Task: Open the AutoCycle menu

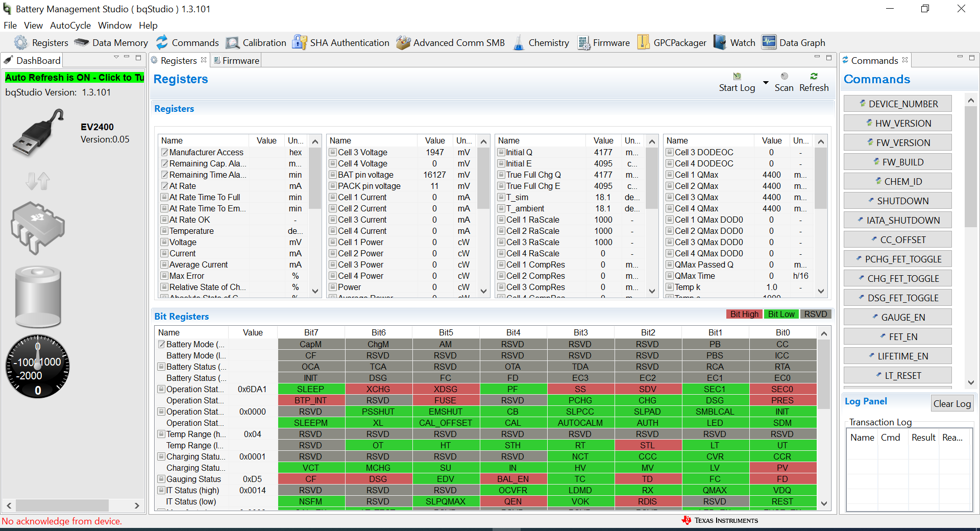Action: [x=70, y=26]
